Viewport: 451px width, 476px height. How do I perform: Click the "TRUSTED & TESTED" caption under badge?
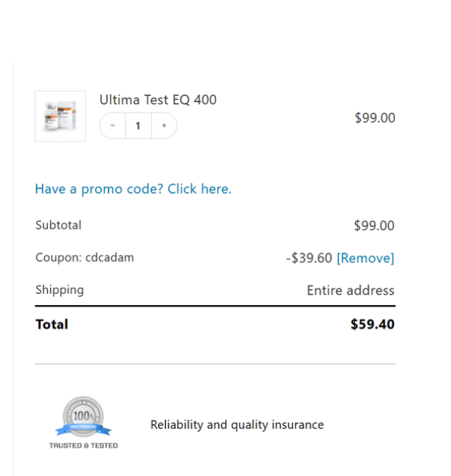83,445
